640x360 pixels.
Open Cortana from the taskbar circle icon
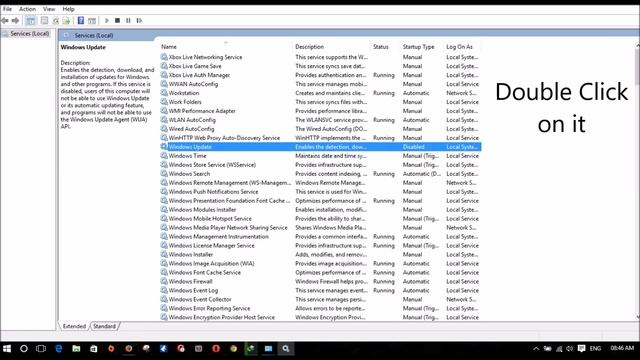pos(24,349)
